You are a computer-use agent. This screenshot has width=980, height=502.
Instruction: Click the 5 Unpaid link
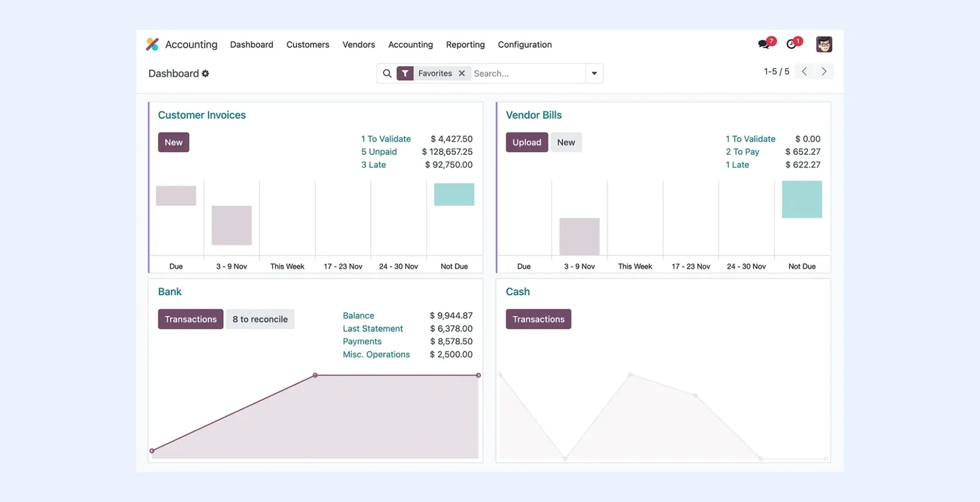click(x=379, y=152)
